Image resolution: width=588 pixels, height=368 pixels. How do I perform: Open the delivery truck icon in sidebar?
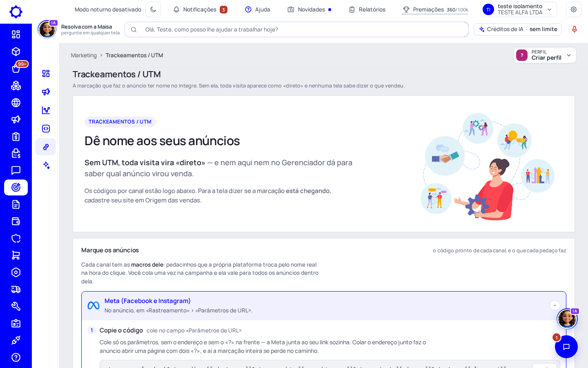coord(16,289)
